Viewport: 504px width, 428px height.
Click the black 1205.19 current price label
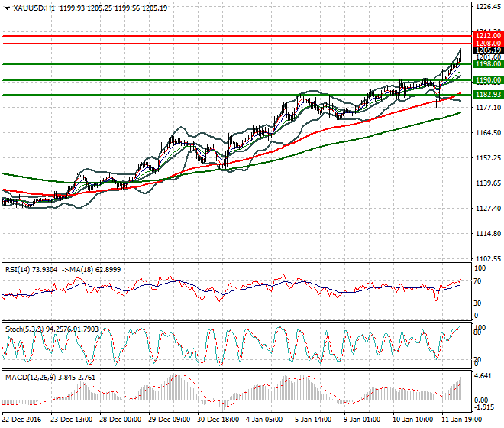488,50
